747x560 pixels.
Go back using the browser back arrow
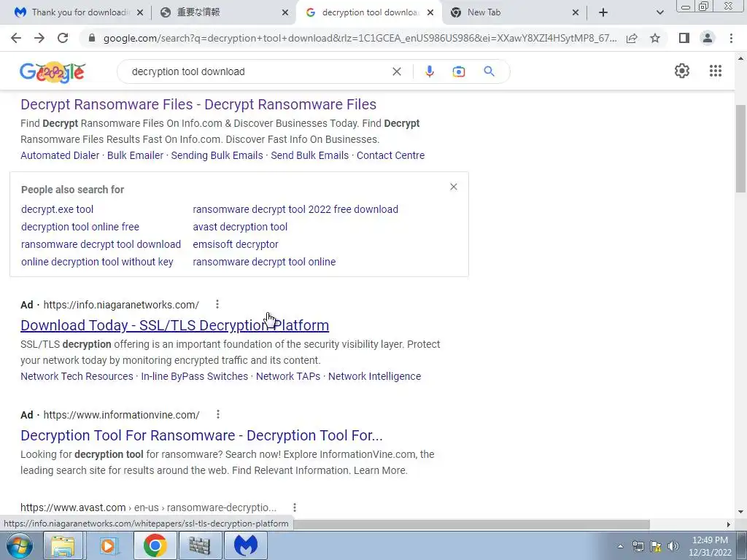tap(16, 38)
